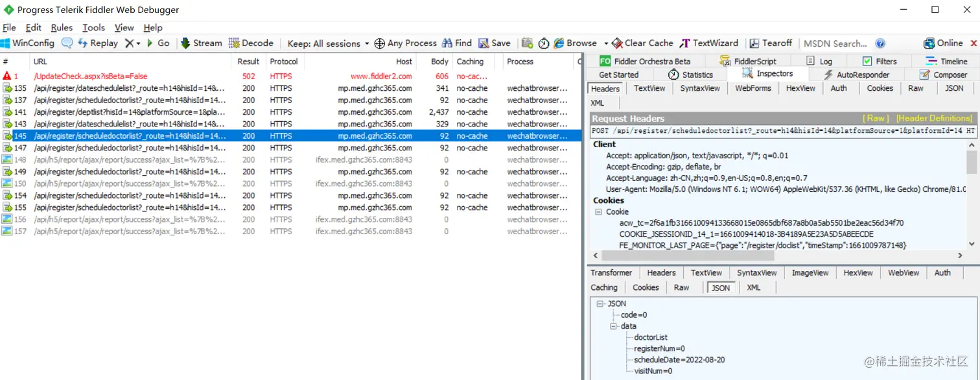The height and width of the screenshot is (380, 980).
Task: Select the doctorList JSON node
Action: [651, 337]
